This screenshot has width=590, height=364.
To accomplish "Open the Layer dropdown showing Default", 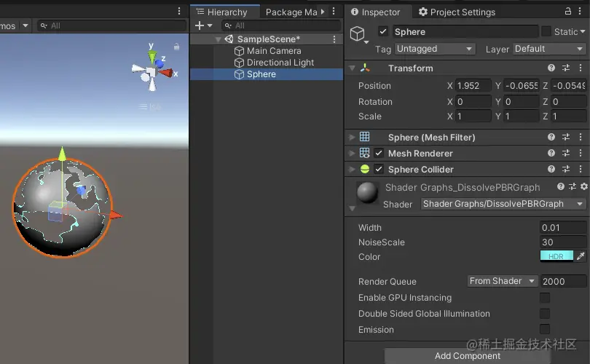I will coord(549,49).
